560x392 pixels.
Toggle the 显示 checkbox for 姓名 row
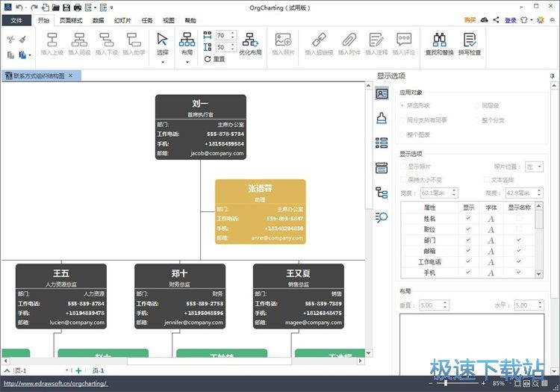[468, 219]
